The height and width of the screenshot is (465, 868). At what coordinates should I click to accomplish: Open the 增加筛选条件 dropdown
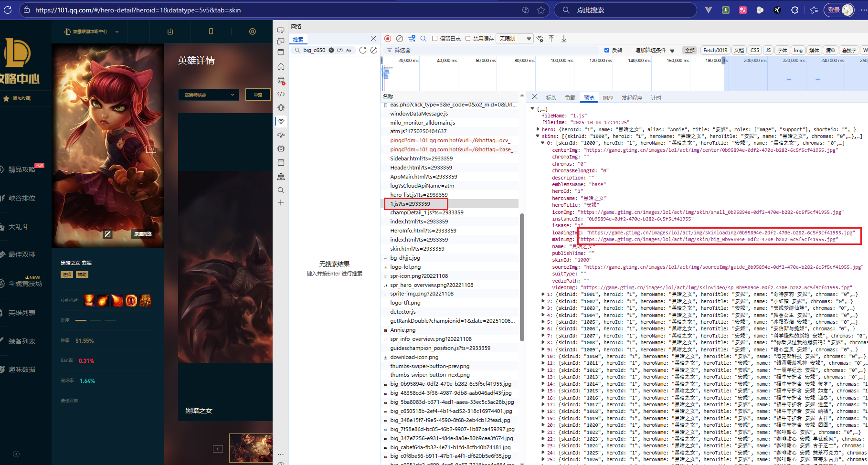tap(655, 50)
